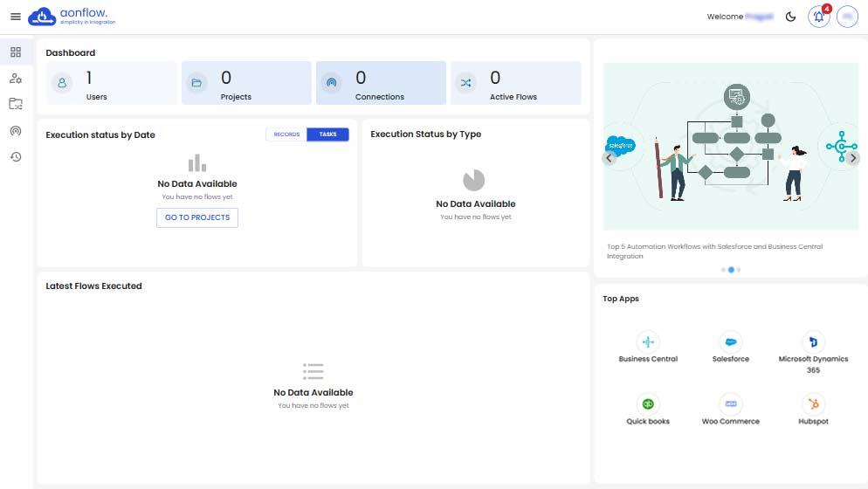Click the user profile avatar
The height and width of the screenshot is (489, 868).
[x=847, y=17]
